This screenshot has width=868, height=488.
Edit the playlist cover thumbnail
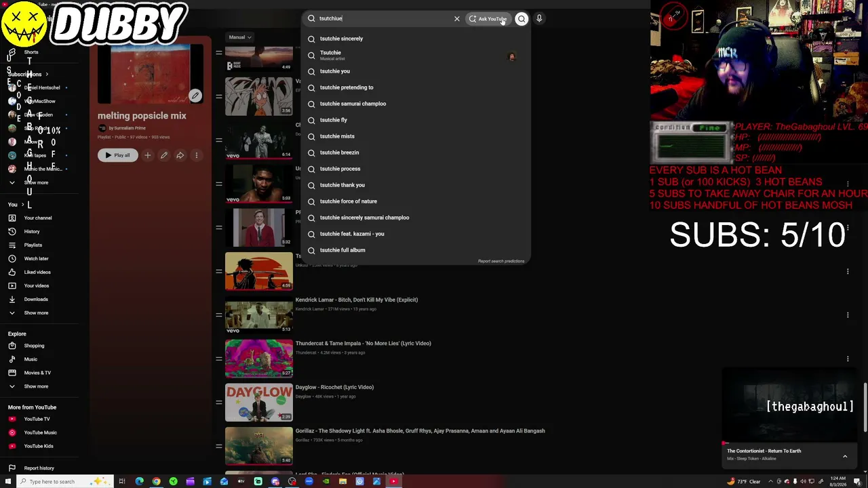[x=195, y=96]
